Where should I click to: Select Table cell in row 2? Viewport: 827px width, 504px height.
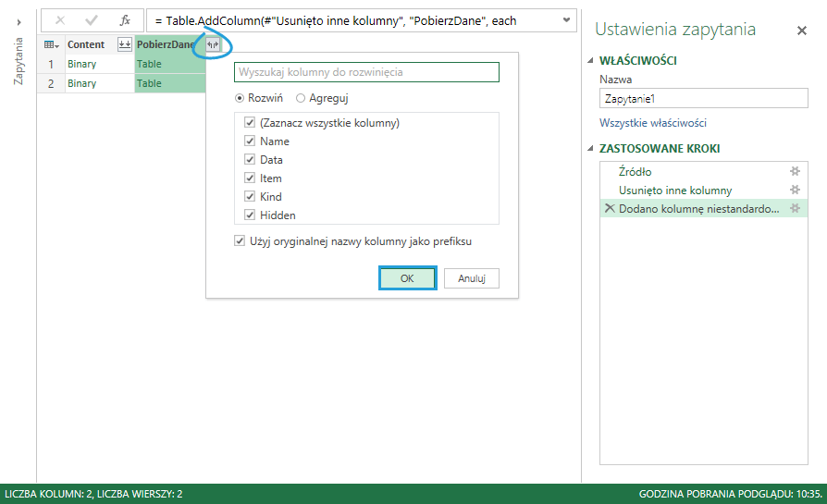170,83
